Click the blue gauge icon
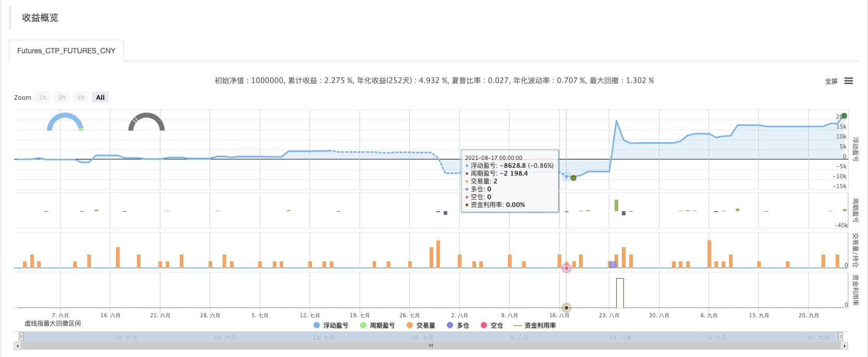 click(65, 122)
